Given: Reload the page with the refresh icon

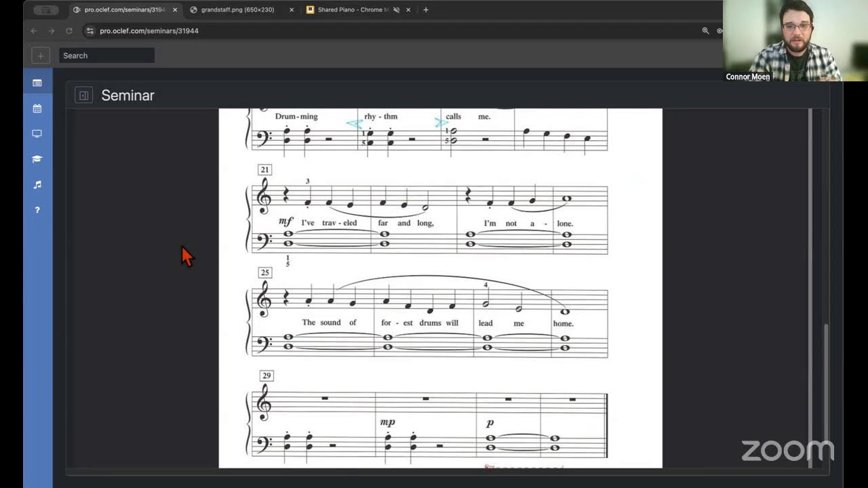Looking at the screenshot, I should coord(69,30).
